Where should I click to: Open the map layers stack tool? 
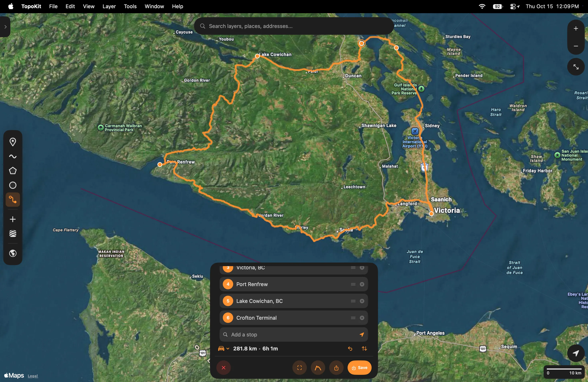click(13, 233)
